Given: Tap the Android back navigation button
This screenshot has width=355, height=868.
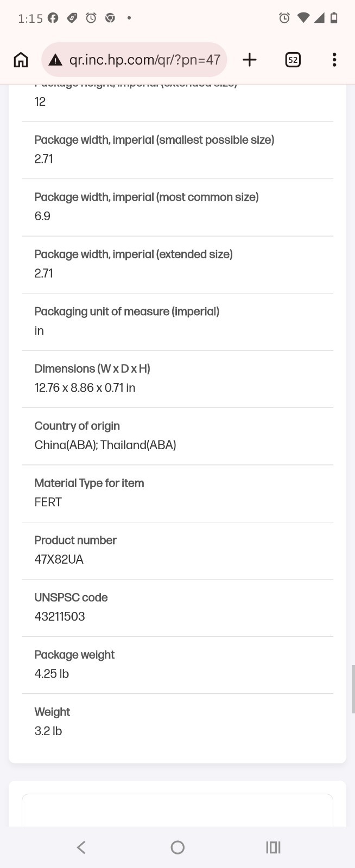Looking at the screenshot, I should pos(81,847).
